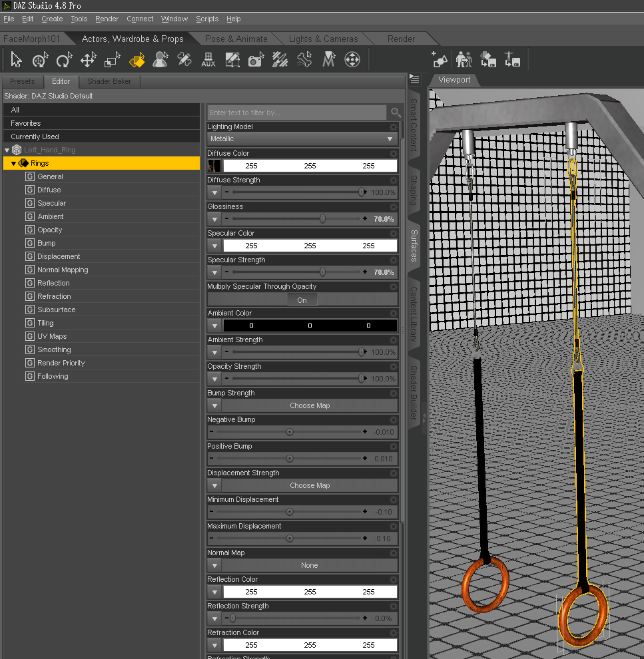This screenshot has height=659, width=644.
Task: Click the import-export toolbar icon on far right
Action: click(512, 60)
